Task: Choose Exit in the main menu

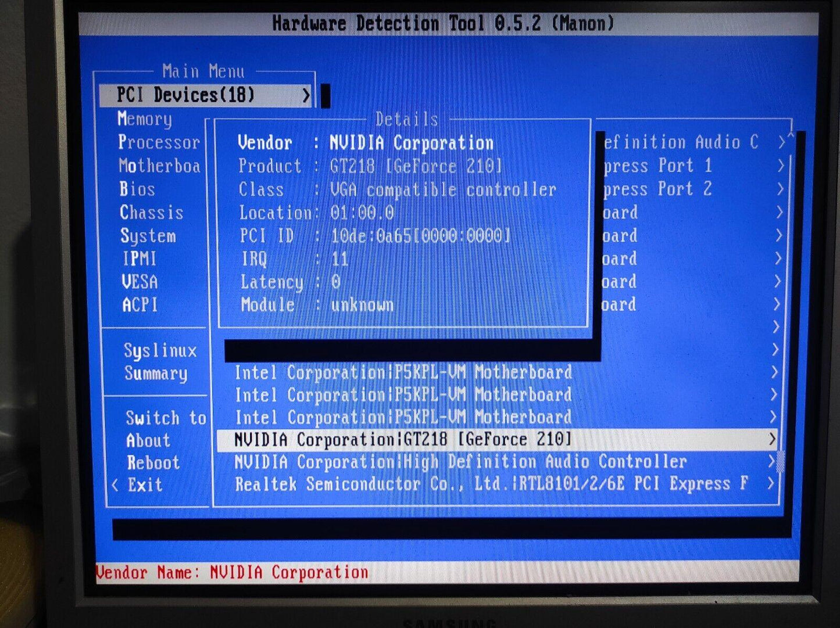Action: (145, 485)
